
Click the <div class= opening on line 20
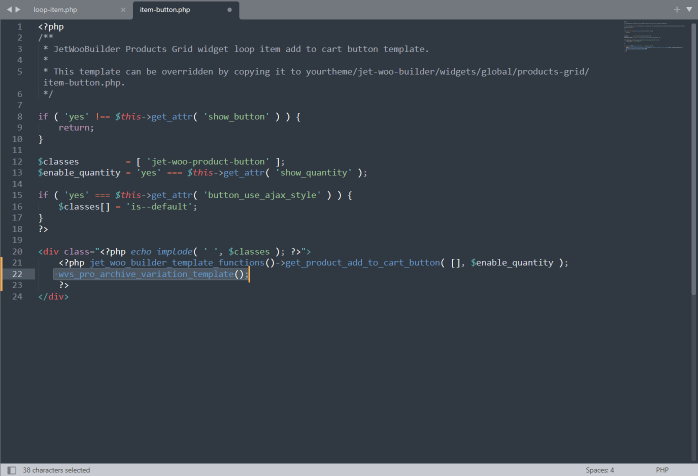pyautogui.click(x=69, y=252)
